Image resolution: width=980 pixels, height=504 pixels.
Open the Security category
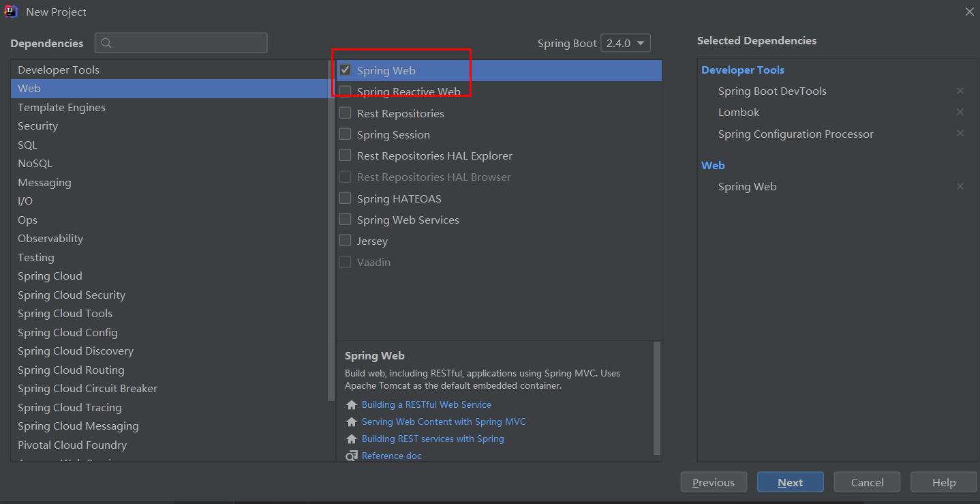click(x=169, y=126)
